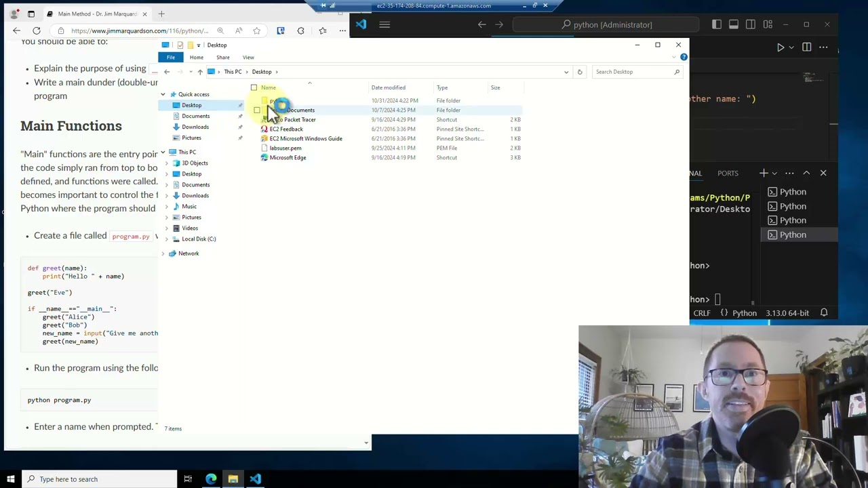The width and height of the screenshot is (868, 488).
Task: Open Edge extensions puzzle icon
Action: 300,30
